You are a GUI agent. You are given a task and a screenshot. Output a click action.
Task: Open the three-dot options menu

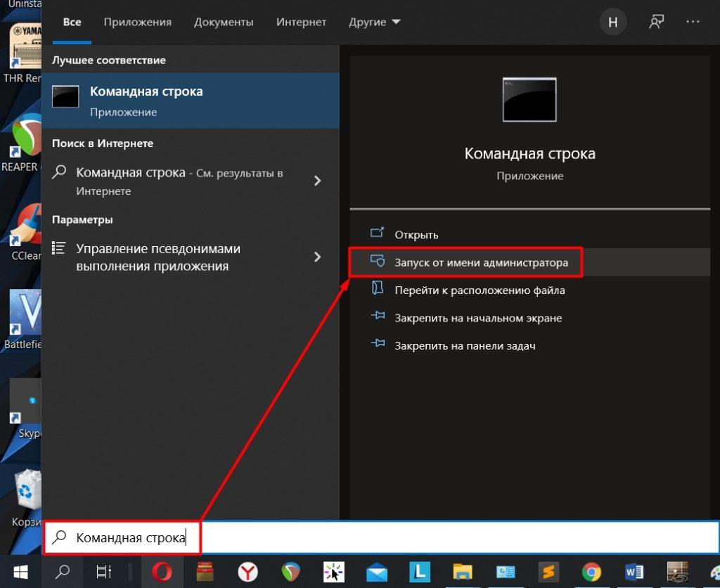(693, 22)
